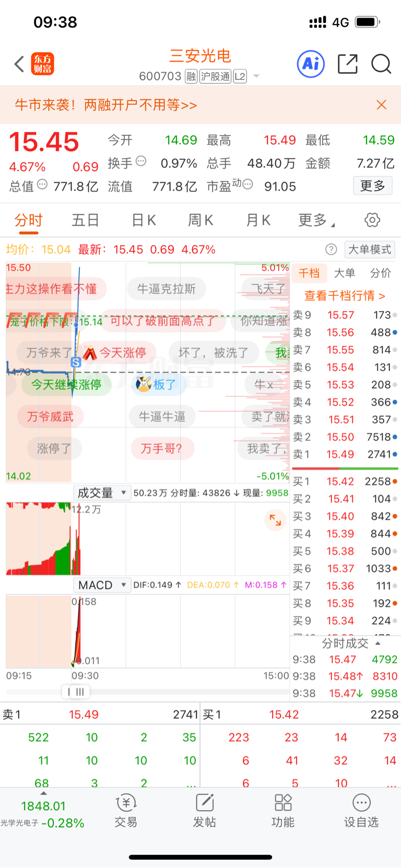
Task: Tap 设自选 add to watchlist icon
Action: (x=361, y=811)
